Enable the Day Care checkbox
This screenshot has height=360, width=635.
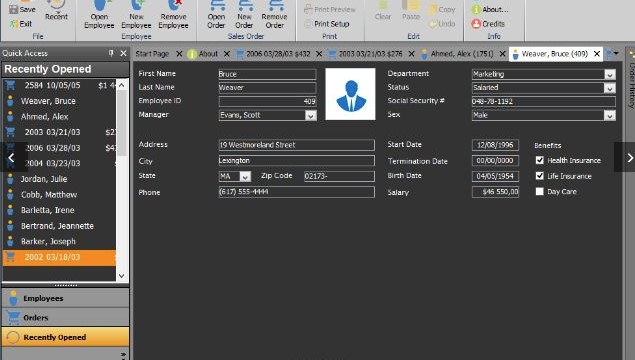(539, 192)
